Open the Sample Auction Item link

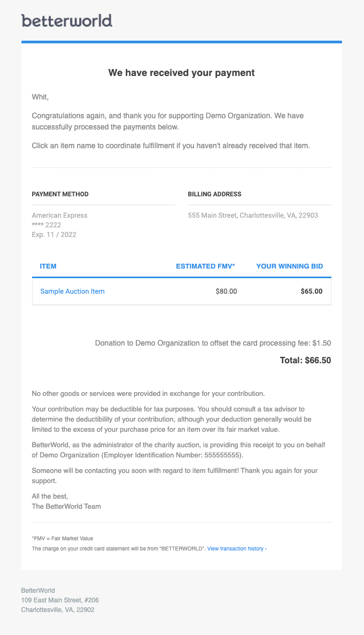click(x=72, y=291)
